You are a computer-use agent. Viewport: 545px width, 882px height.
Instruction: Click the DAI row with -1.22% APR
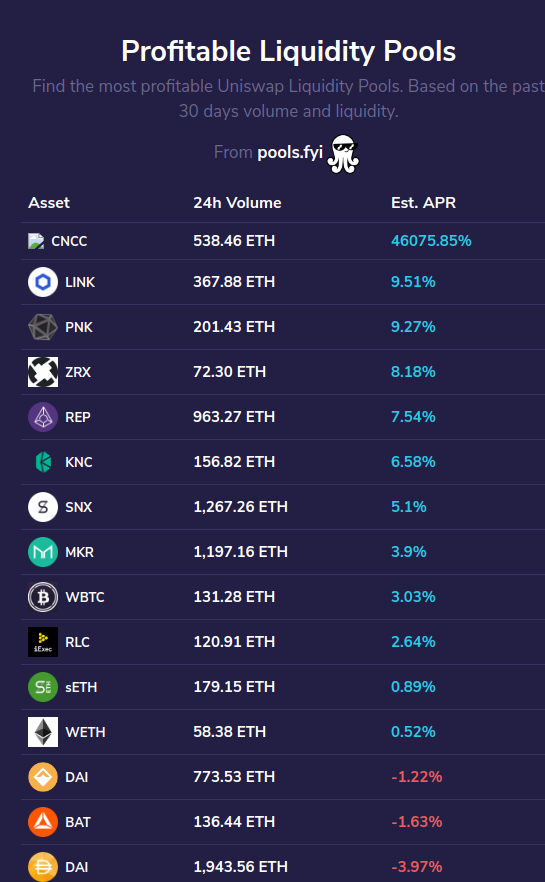283,777
